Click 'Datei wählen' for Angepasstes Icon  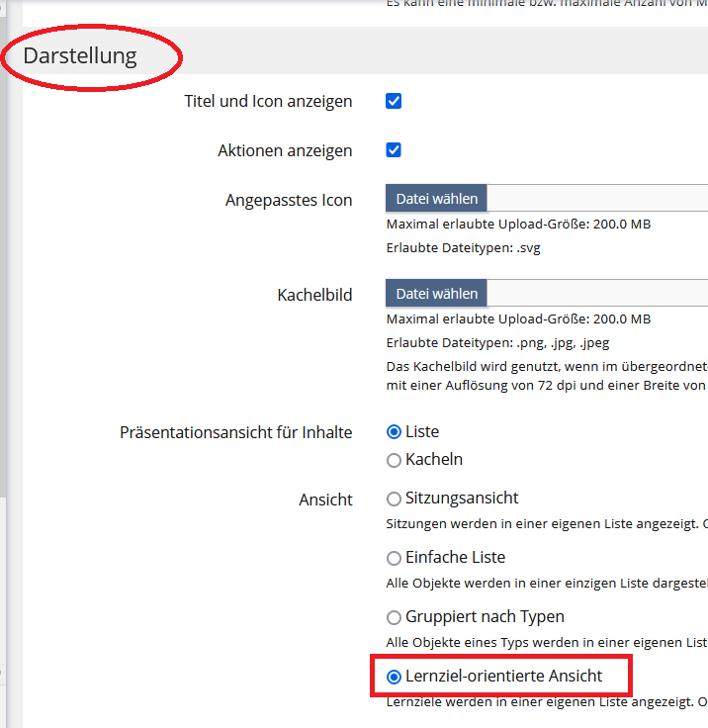[436, 199]
